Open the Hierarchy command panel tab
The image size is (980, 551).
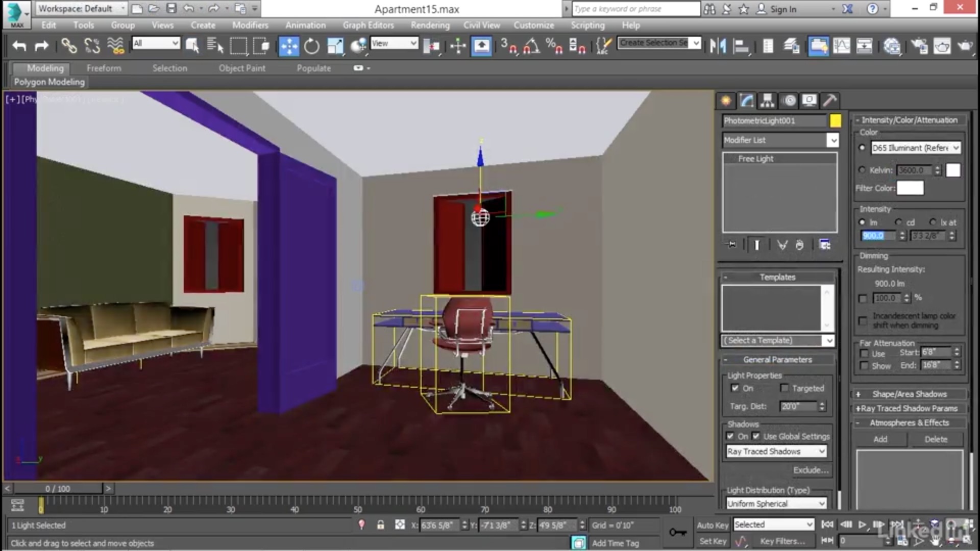pos(767,101)
